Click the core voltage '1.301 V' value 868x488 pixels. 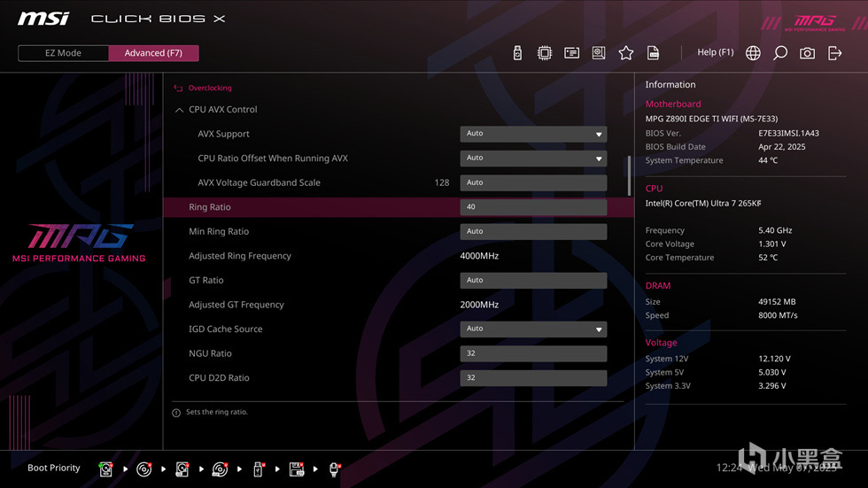pyautogui.click(x=771, y=244)
